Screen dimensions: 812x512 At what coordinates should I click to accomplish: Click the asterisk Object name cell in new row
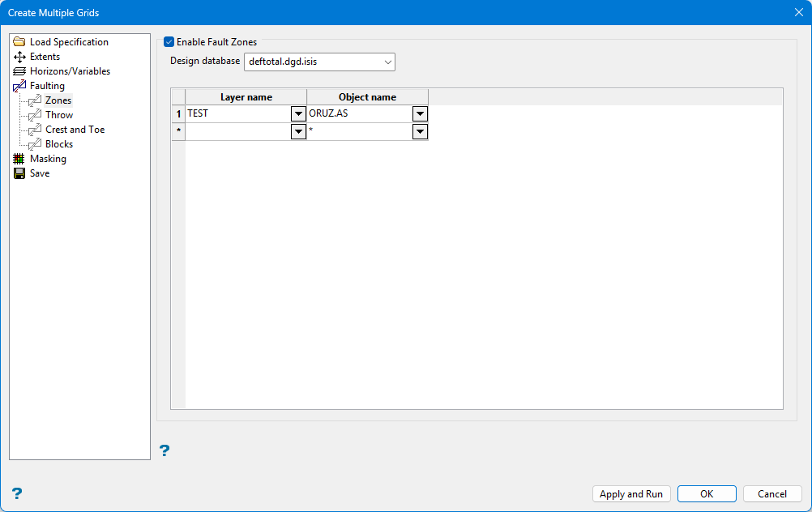tap(360, 131)
